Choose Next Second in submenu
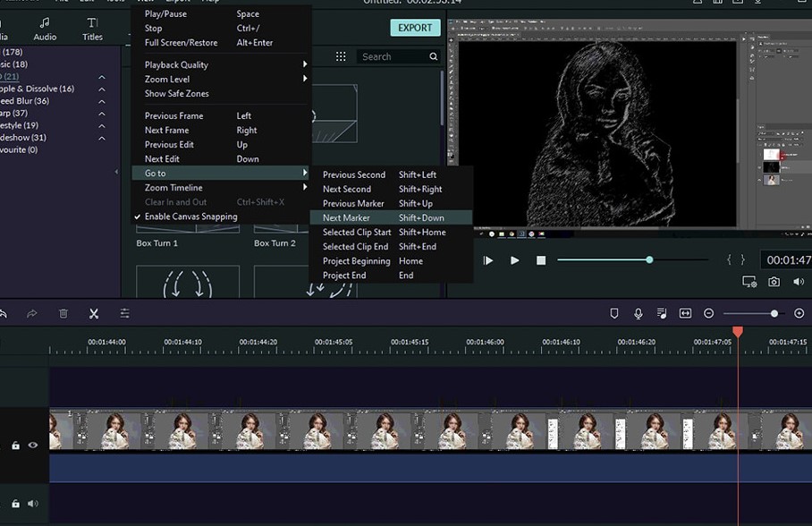The width and height of the screenshot is (812, 526). coord(391,189)
